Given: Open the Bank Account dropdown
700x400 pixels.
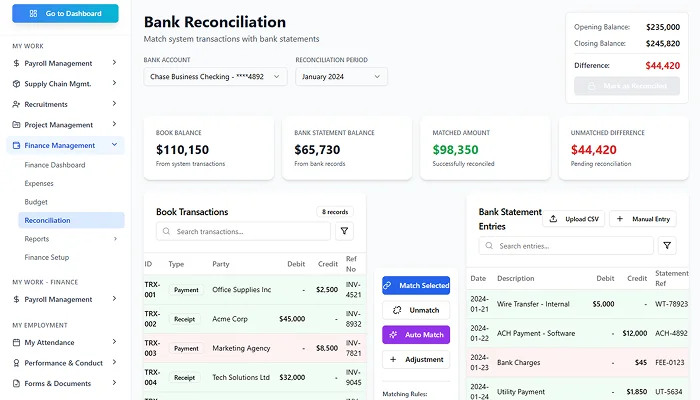Looking at the screenshot, I should pos(215,76).
